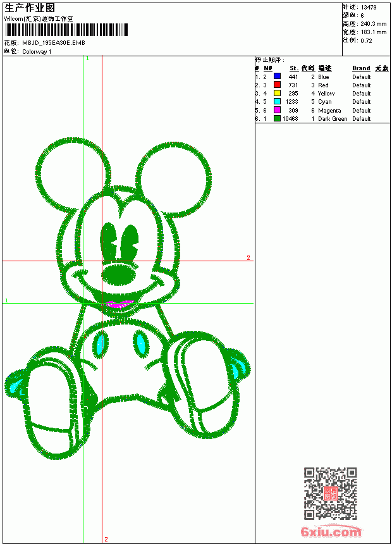This screenshot has height=544, width=392.
Task: Click the barcode under the studio name
Action: 66,30
